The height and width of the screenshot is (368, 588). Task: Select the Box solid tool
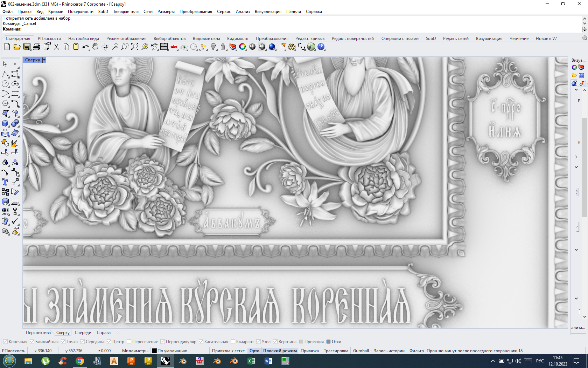[x=5, y=123]
